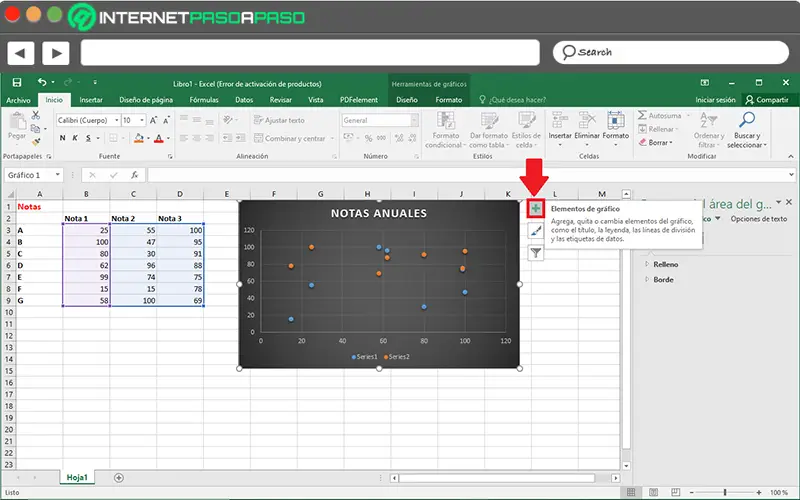Open Chart Filters funnel button
The height and width of the screenshot is (500, 800).
coord(535,253)
